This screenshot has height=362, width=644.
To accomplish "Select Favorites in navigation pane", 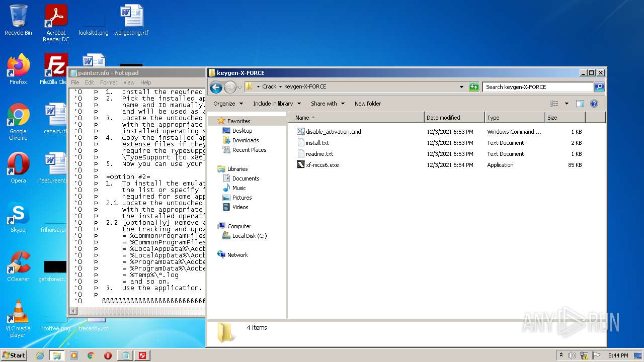I will point(238,121).
